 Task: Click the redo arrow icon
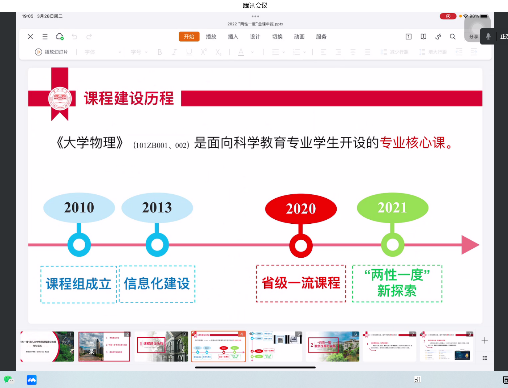(89, 37)
